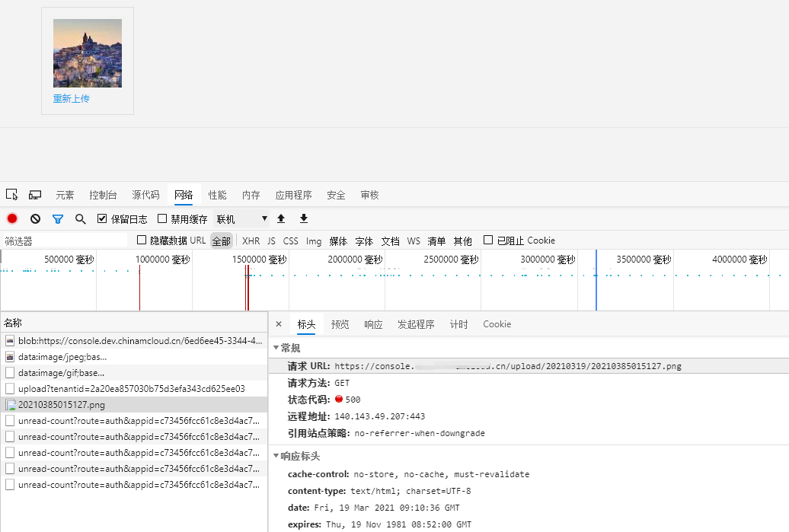Close the request details panel
This screenshot has height=532, width=789.
click(279, 324)
